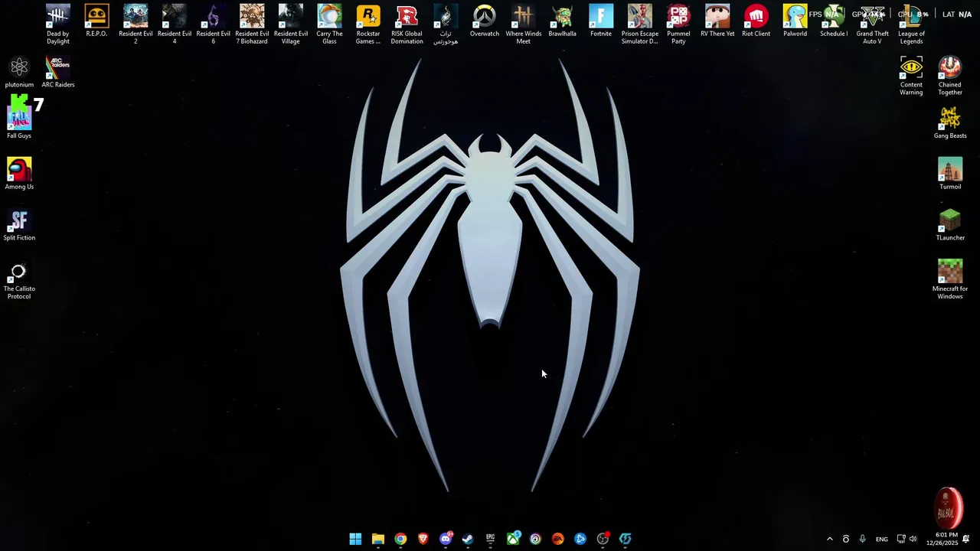The image size is (980, 551).
Task: Click the Resident Evil Village icon
Action: [x=291, y=24]
